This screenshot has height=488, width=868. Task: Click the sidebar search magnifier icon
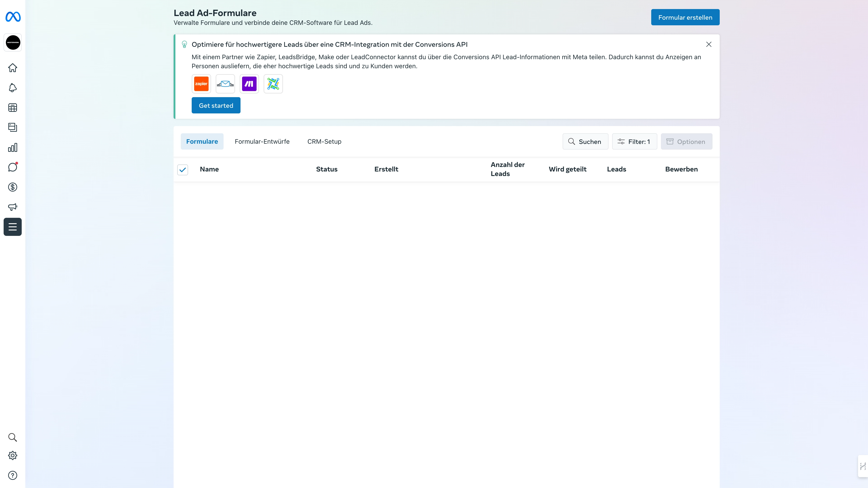pyautogui.click(x=13, y=437)
